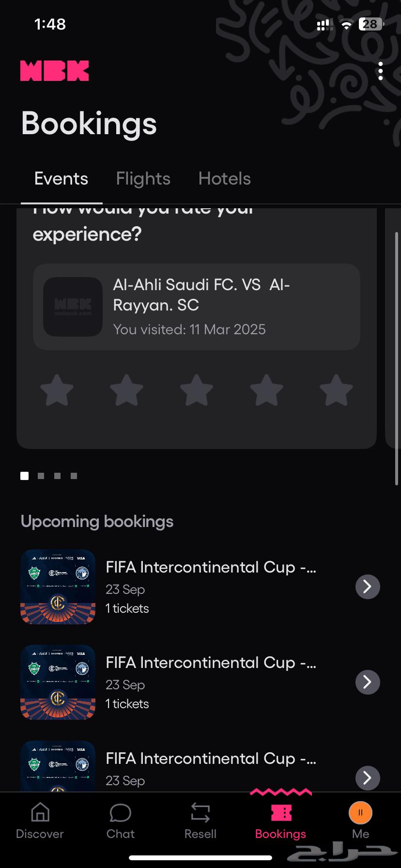401x868 pixels.
Task: Rate the experience one star
Action: click(x=57, y=390)
